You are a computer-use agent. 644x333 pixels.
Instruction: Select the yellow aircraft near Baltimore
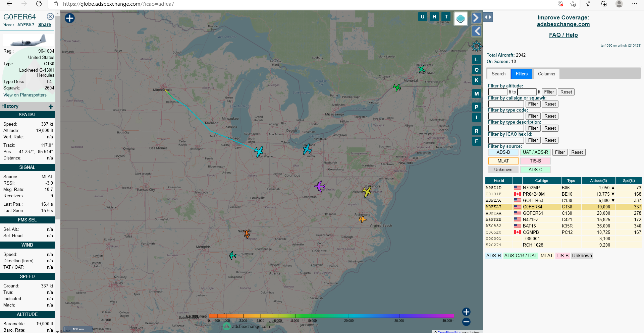click(x=367, y=192)
